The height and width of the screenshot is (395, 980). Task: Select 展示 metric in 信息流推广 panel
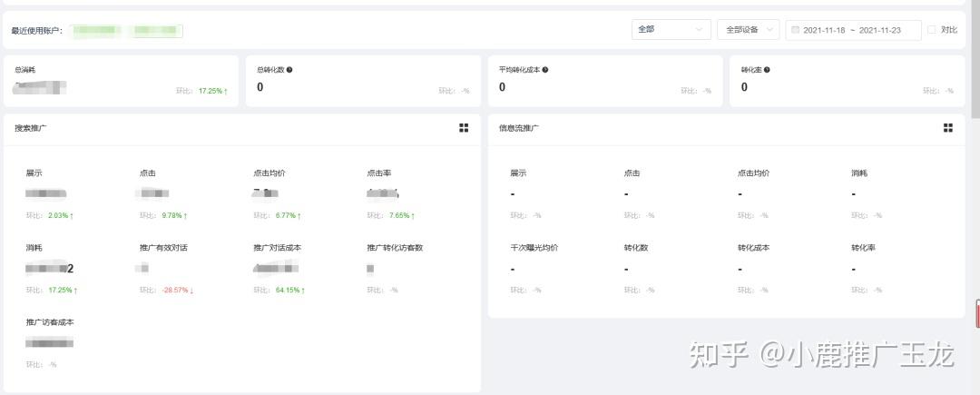pos(518,173)
